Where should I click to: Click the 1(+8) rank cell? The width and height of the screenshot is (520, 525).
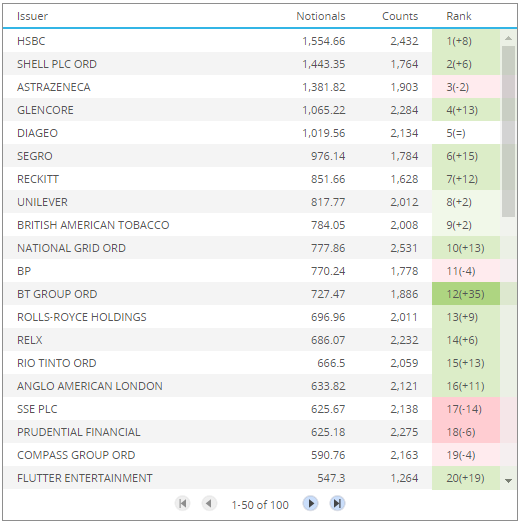point(466,41)
